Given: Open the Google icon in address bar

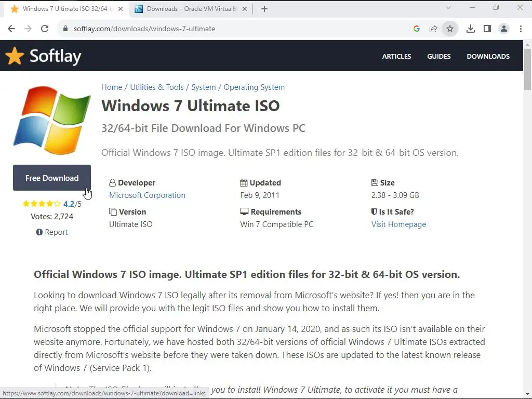Looking at the screenshot, I should [417, 29].
